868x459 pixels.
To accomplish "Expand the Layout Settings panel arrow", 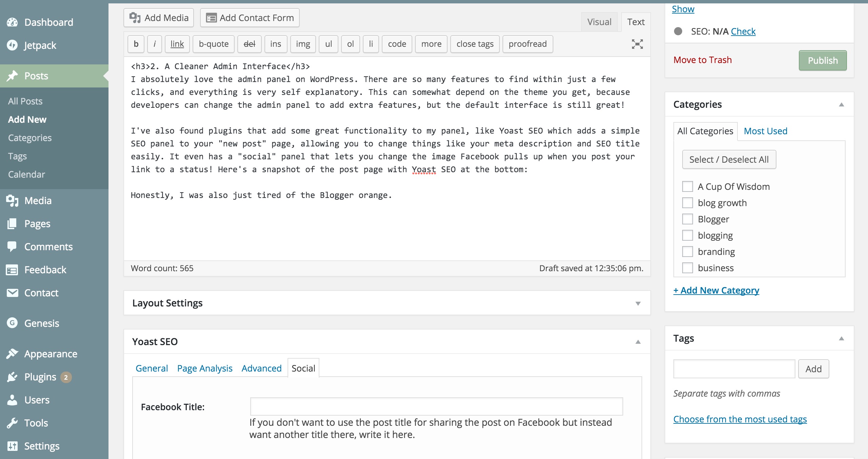I will pos(638,303).
